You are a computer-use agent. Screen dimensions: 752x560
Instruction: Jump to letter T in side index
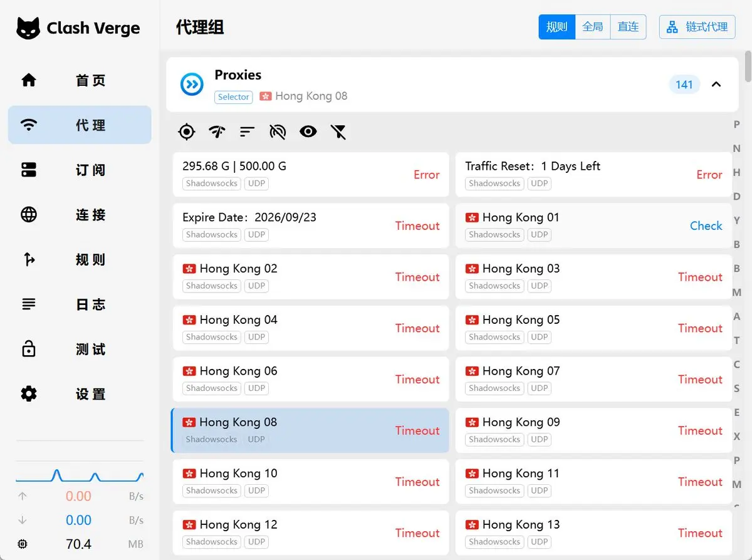click(737, 340)
